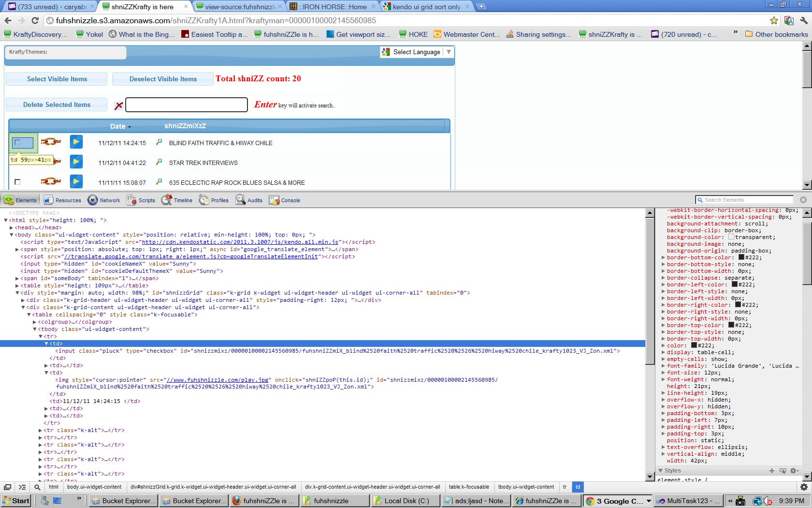Image resolution: width=812 pixels, height=508 pixels.
Task: Open Other bookmarks folder
Action: (776, 34)
